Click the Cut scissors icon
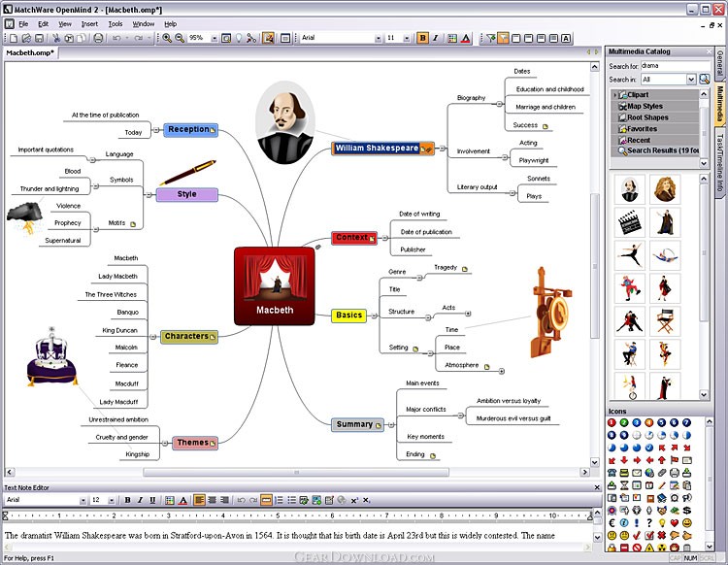 [x=56, y=39]
